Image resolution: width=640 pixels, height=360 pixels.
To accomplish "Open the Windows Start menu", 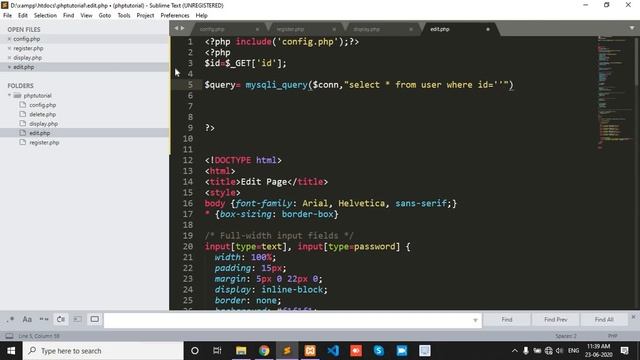I will coord(11,351).
